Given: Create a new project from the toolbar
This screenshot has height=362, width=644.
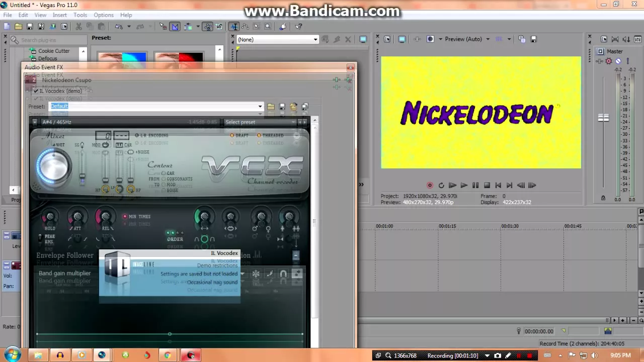Looking at the screenshot, I should (x=7, y=27).
